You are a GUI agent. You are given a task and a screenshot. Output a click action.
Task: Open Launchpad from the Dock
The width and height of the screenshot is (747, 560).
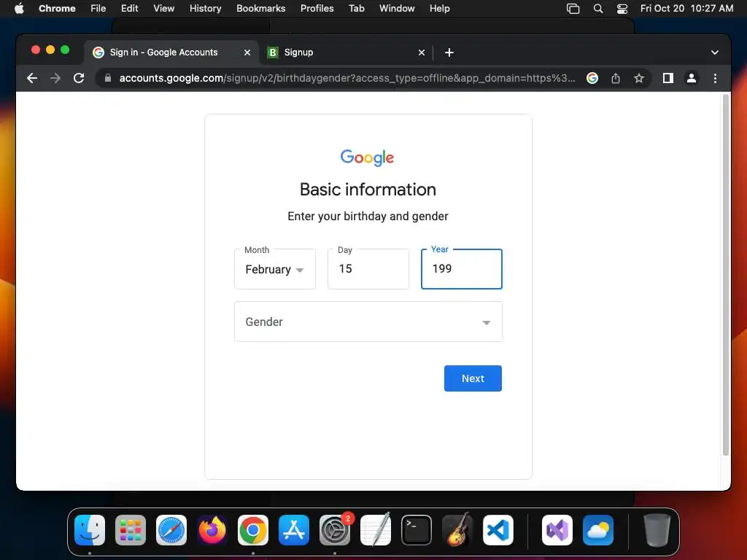click(131, 530)
